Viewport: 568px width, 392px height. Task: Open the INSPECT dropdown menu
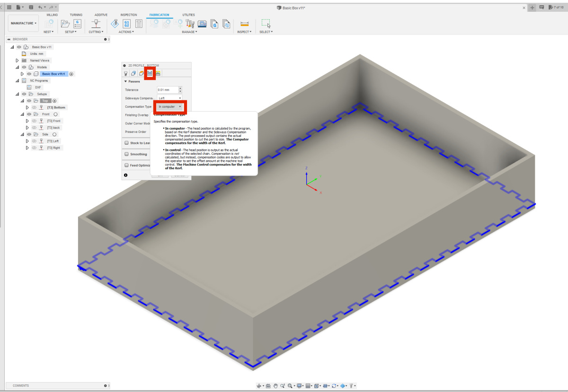[245, 32]
